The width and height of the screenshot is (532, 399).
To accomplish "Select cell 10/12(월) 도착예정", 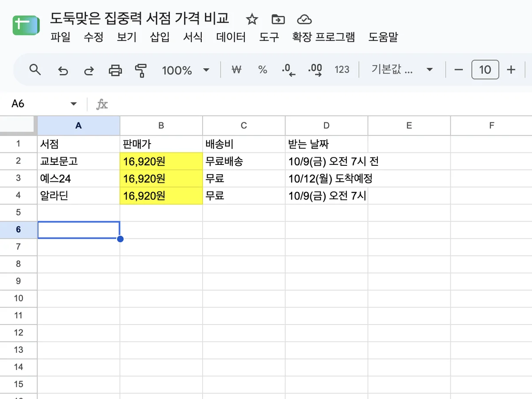I will pyautogui.click(x=326, y=178).
